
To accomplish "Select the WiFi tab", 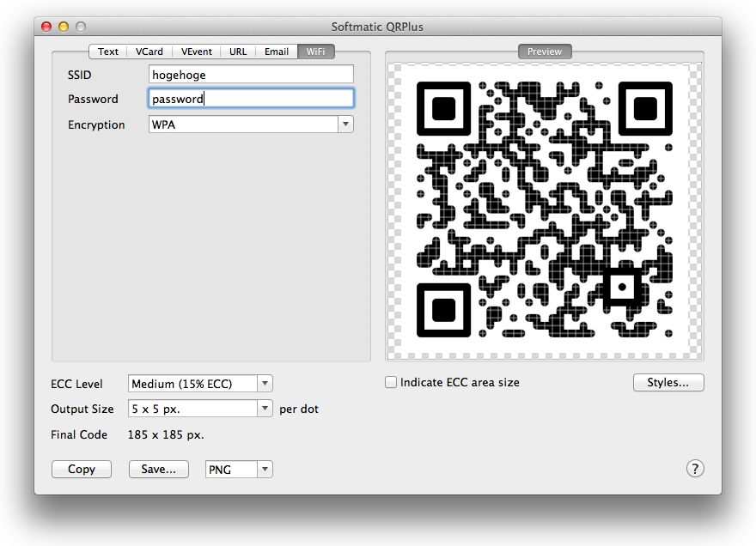I will pyautogui.click(x=316, y=52).
